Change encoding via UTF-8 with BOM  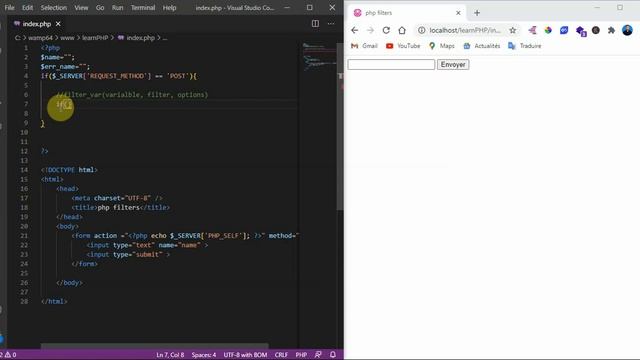[x=245, y=355]
